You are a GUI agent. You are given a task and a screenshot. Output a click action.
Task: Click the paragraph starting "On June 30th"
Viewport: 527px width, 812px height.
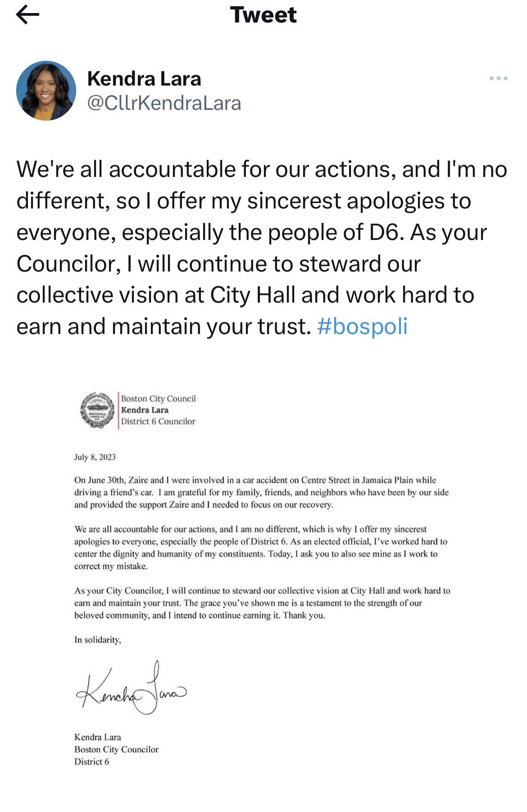(x=261, y=492)
